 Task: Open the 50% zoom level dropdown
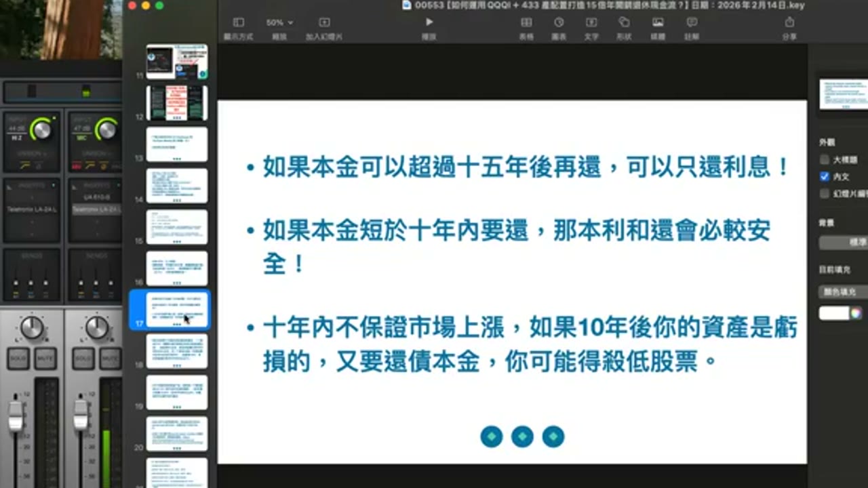(279, 22)
